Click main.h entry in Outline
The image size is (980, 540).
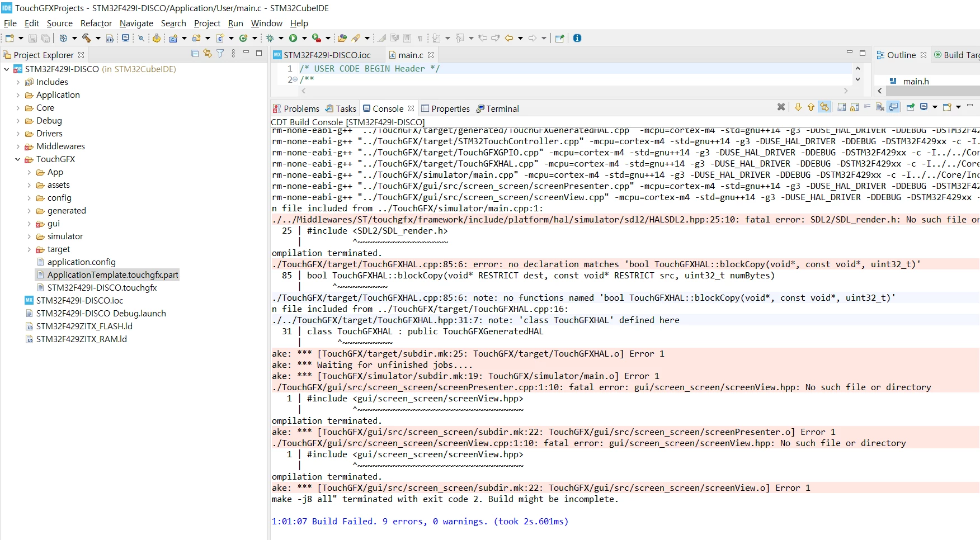(x=916, y=81)
